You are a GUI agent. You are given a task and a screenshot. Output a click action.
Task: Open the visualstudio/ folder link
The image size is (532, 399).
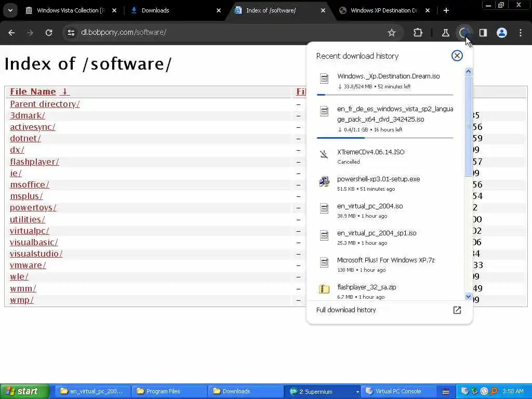(x=36, y=254)
